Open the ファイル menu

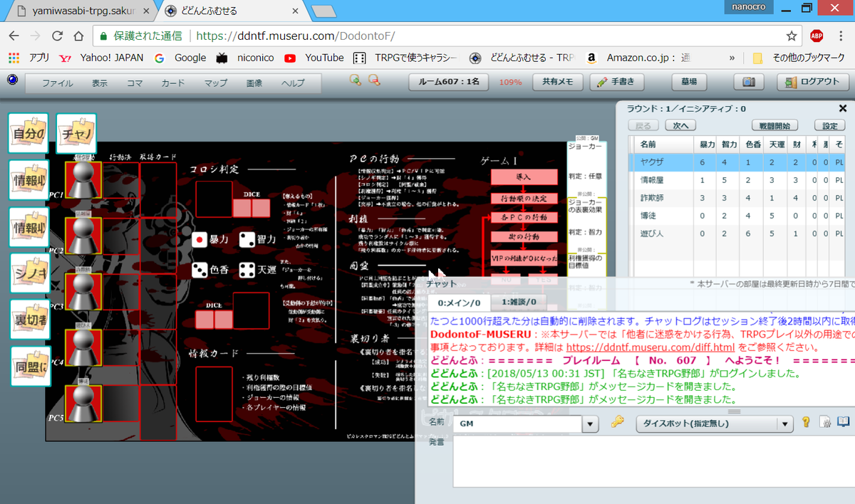click(x=57, y=83)
